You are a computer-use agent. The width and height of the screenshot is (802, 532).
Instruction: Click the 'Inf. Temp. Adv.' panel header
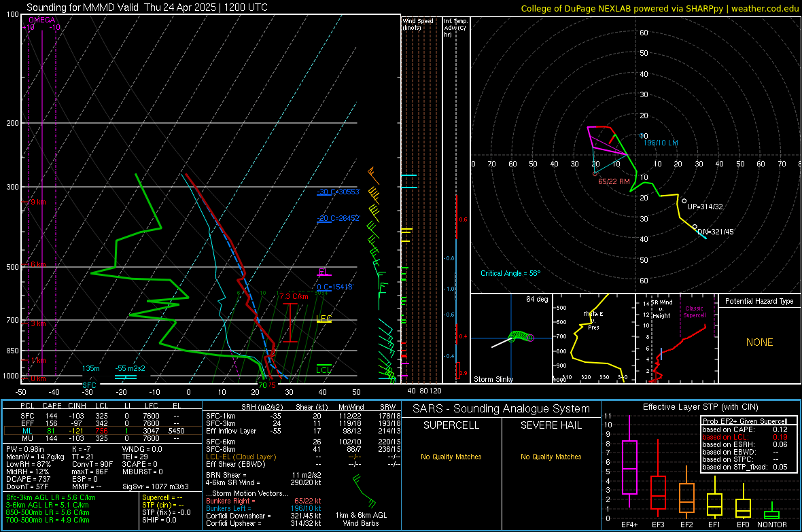(455, 28)
